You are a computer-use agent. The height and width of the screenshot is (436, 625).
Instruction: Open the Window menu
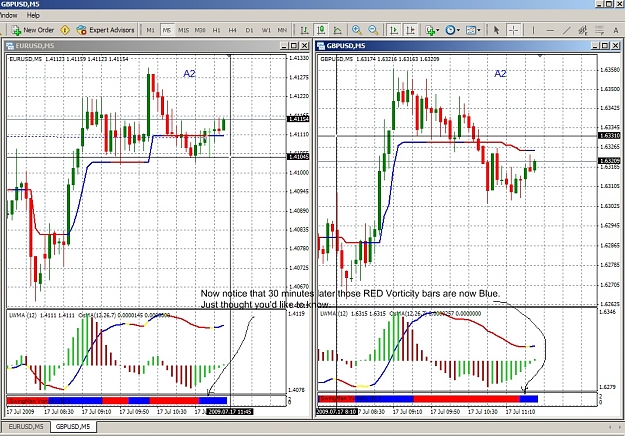(x=9, y=15)
